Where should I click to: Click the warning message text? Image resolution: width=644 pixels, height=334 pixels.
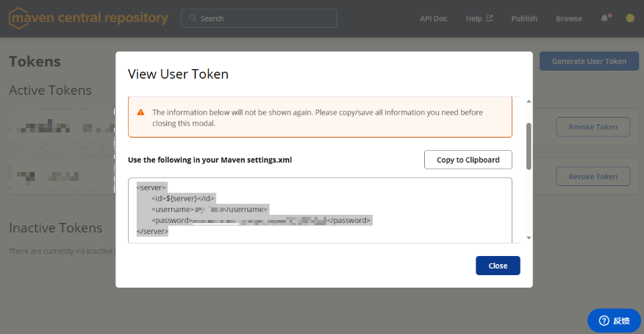click(318, 118)
